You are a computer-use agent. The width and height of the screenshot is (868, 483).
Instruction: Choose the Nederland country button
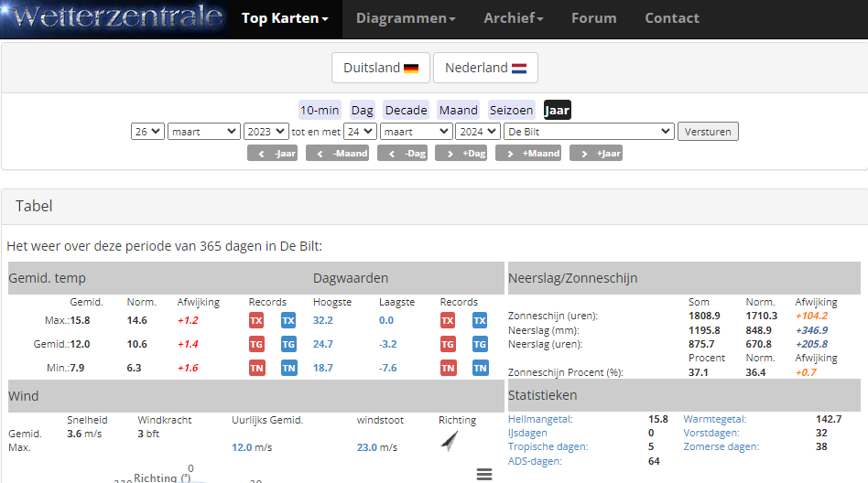click(485, 68)
